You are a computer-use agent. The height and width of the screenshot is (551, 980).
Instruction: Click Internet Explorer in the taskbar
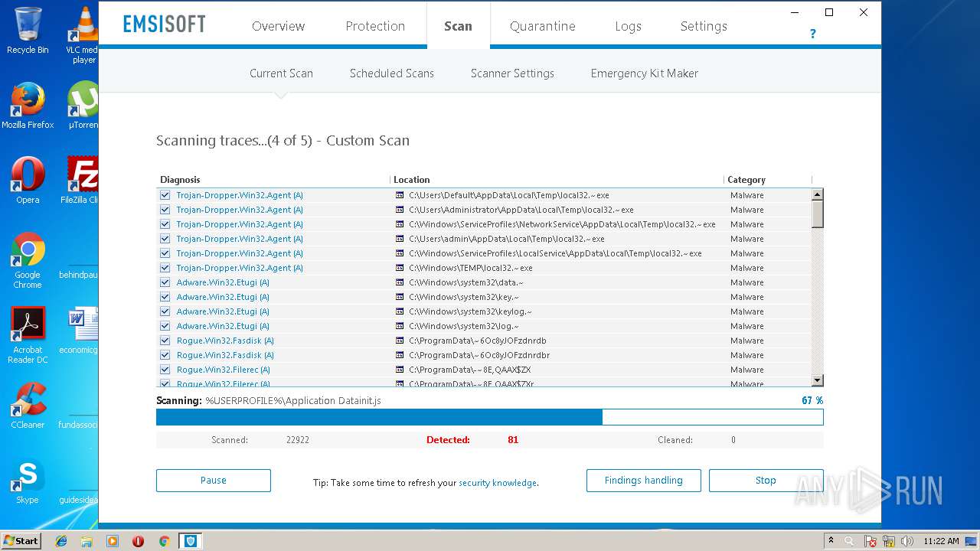pos(61,541)
